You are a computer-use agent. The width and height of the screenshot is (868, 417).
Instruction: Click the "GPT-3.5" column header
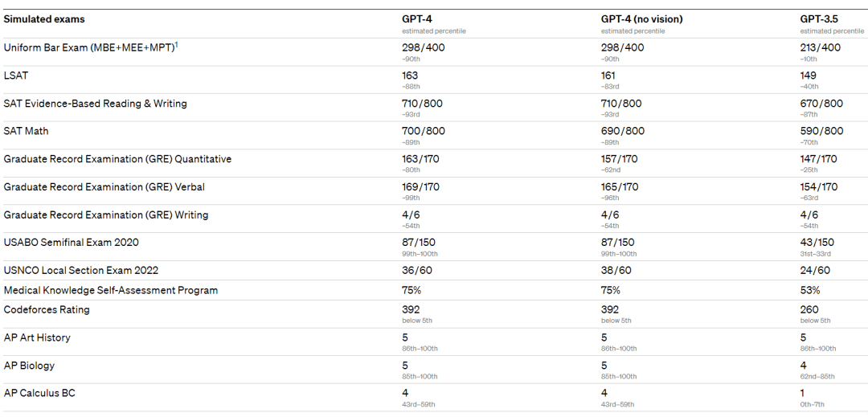(819, 19)
